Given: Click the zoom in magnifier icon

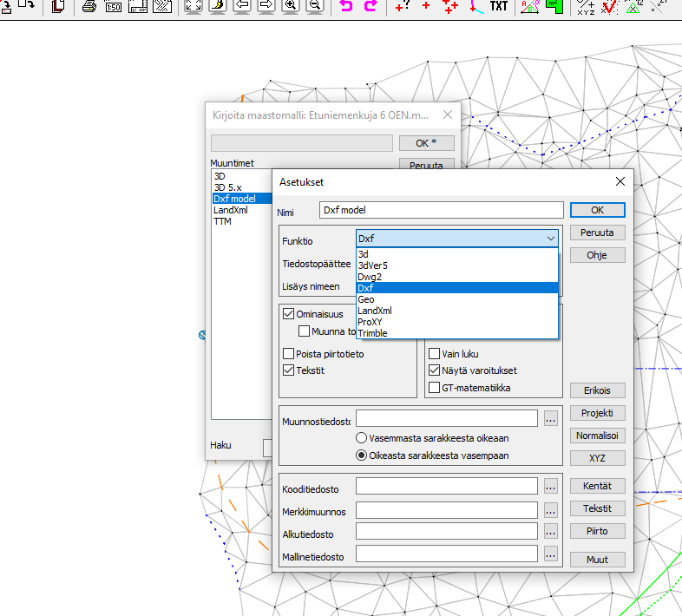Looking at the screenshot, I should [291, 6].
